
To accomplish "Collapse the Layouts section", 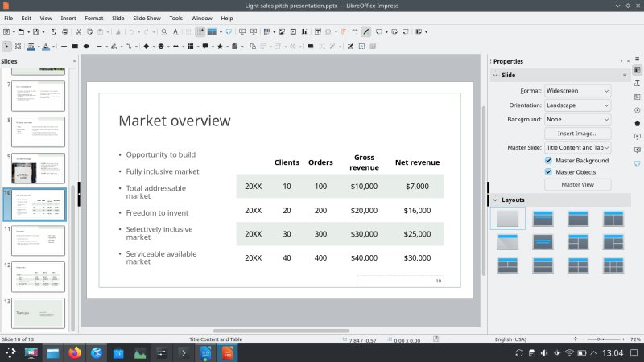I will click(495, 200).
